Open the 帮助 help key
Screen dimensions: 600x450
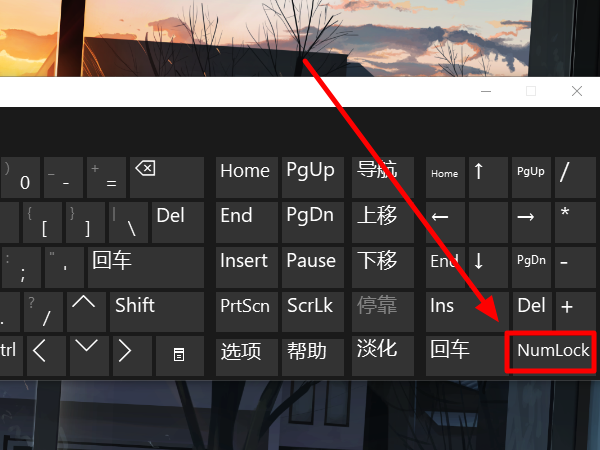(311, 352)
